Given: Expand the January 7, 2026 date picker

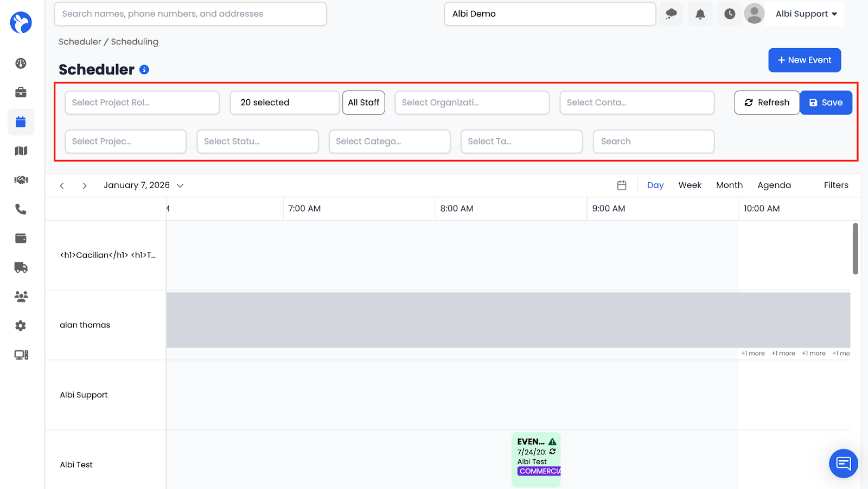Looking at the screenshot, I should 180,185.
